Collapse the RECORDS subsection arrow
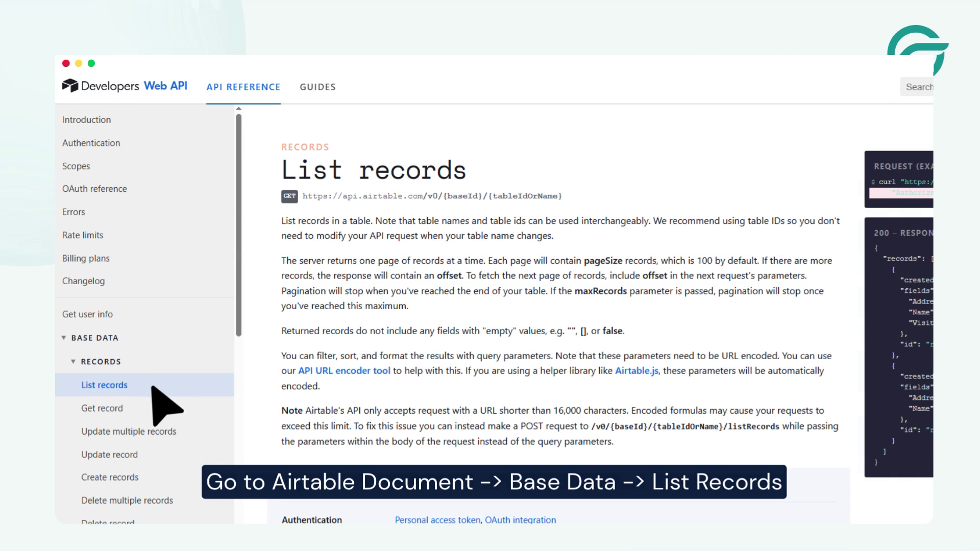This screenshot has width=980, height=551. (73, 361)
